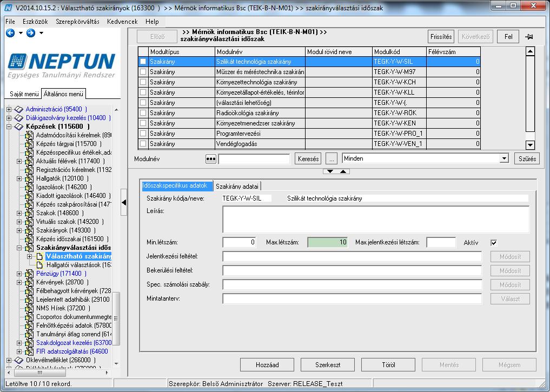Open the Kedvencek menu

click(x=122, y=22)
